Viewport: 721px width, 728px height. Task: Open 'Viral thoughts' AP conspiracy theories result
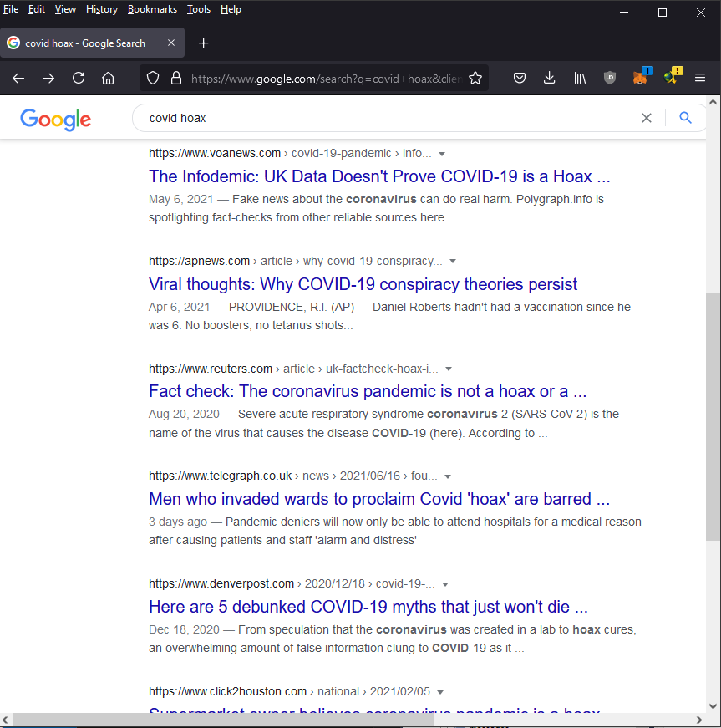click(x=363, y=284)
